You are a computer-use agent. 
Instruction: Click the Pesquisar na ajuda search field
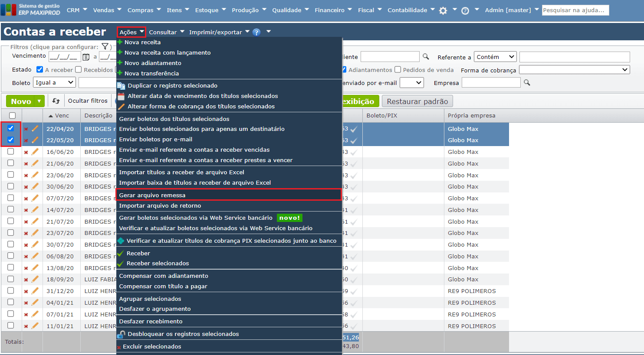click(575, 10)
